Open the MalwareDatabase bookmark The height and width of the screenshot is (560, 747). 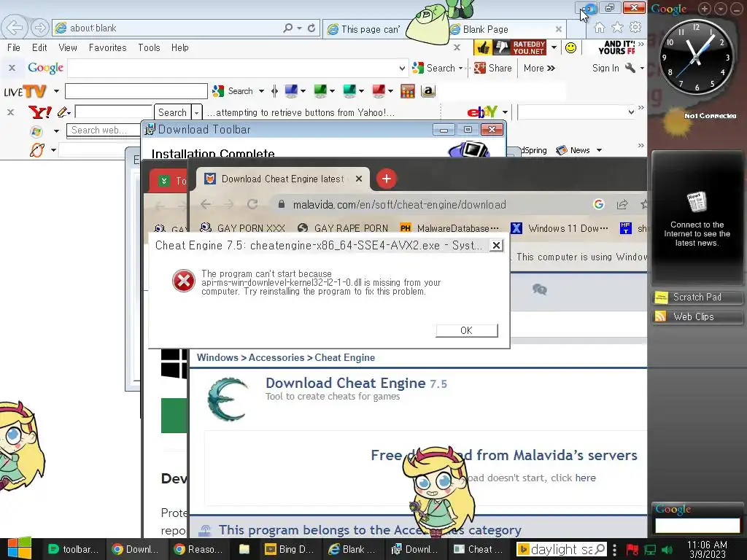pyautogui.click(x=449, y=228)
